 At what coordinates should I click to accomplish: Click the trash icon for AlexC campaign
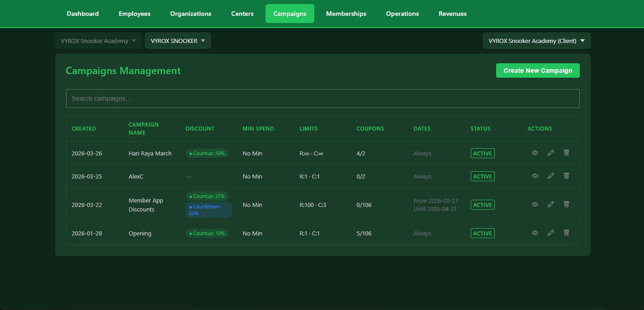pyautogui.click(x=566, y=176)
